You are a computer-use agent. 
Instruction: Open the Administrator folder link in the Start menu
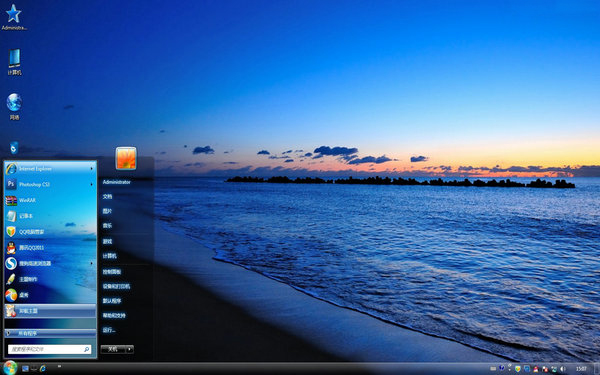[x=117, y=182]
